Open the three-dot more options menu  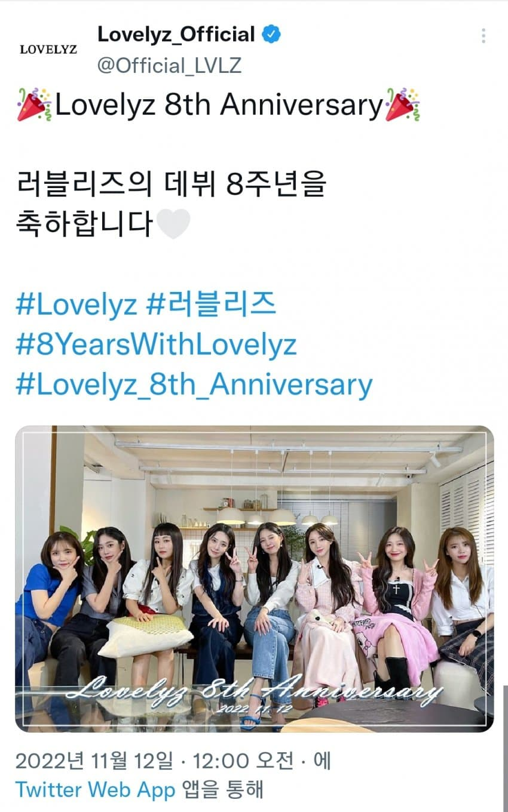coord(483,36)
